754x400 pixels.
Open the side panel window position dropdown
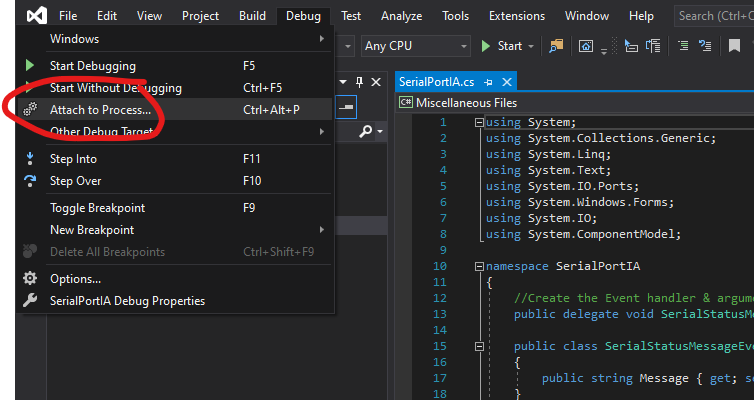click(x=343, y=82)
